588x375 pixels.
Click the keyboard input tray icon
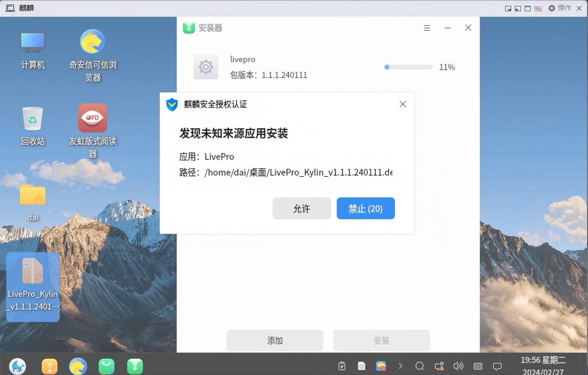click(478, 366)
